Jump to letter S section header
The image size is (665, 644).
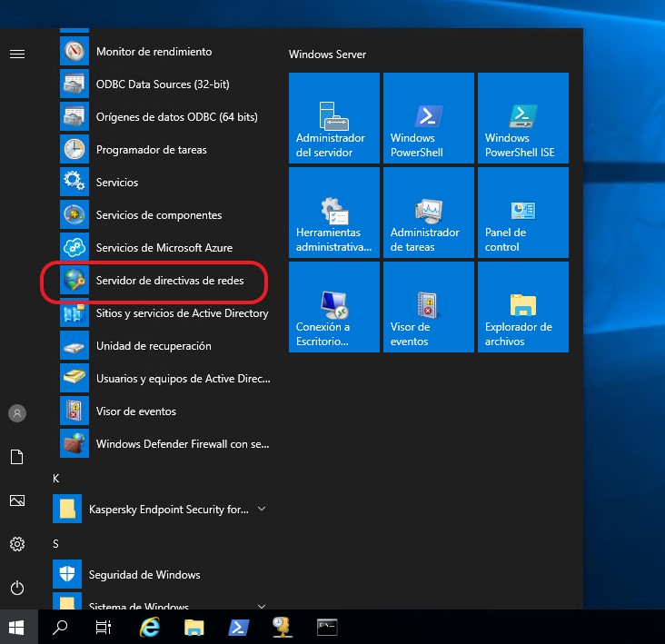(x=55, y=543)
